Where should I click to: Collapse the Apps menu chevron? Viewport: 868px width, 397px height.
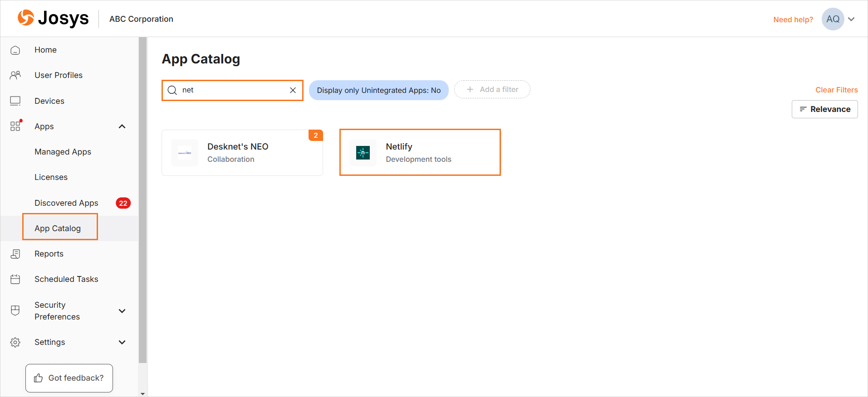[122, 126]
